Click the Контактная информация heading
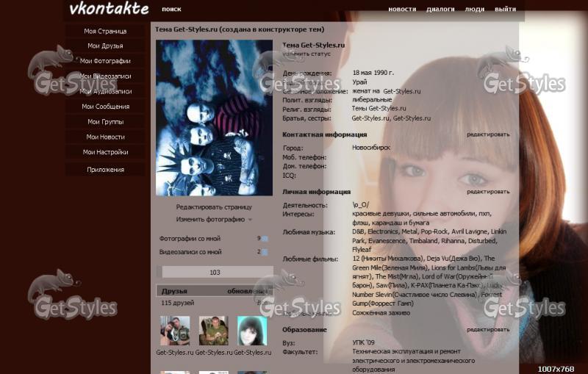588x374 pixels. tap(324, 134)
